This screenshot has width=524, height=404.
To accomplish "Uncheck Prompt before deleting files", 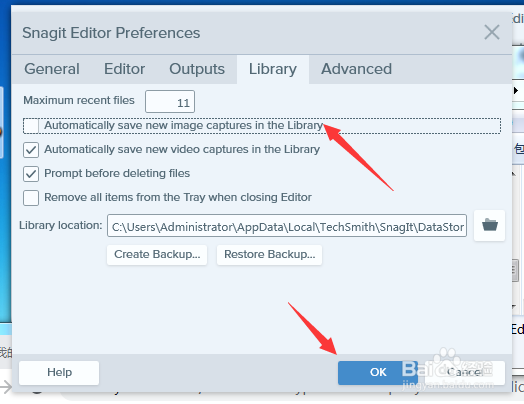I will 31,174.
